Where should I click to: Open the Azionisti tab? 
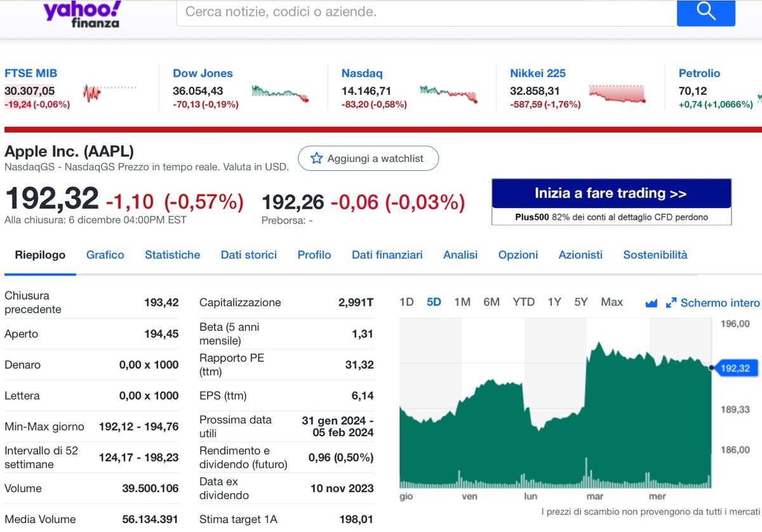(580, 255)
